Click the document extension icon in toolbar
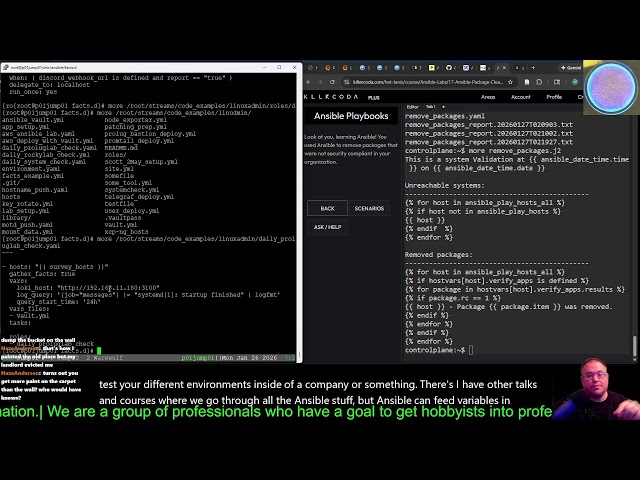This screenshot has width=640, height=480. [527, 82]
